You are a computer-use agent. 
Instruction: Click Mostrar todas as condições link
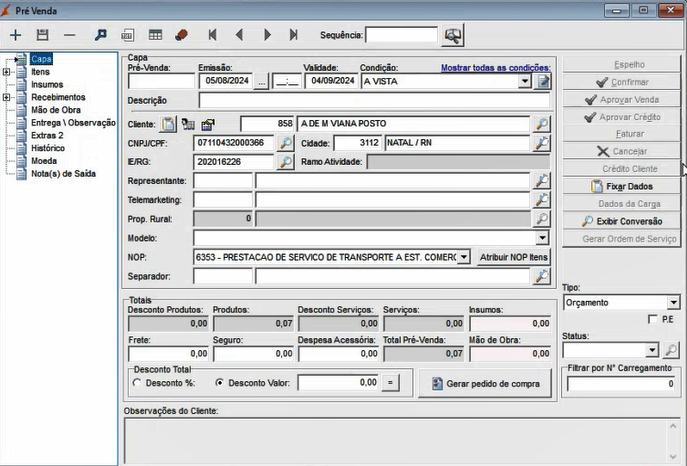pyautogui.click(x=496, y=68)
